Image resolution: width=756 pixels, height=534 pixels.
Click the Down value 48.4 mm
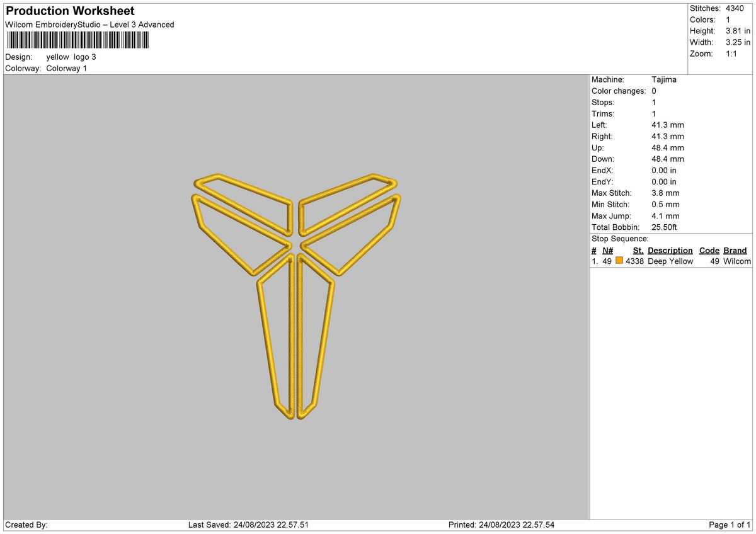[x=668, y=159]
